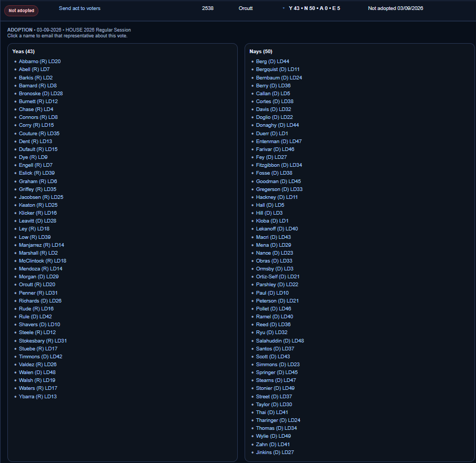476x463 pixels.
Task: Open email for Hill (D) LD3
Action: click(x=269, y=213)
